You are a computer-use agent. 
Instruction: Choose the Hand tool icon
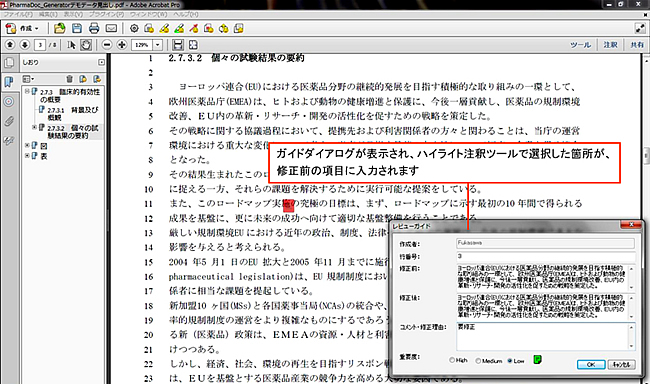point(86,44)
